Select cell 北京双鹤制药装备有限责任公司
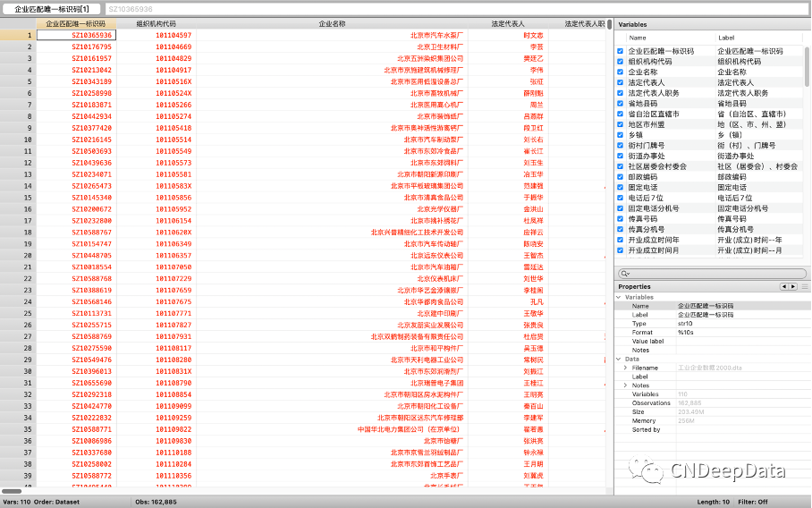 click(332, 336)
